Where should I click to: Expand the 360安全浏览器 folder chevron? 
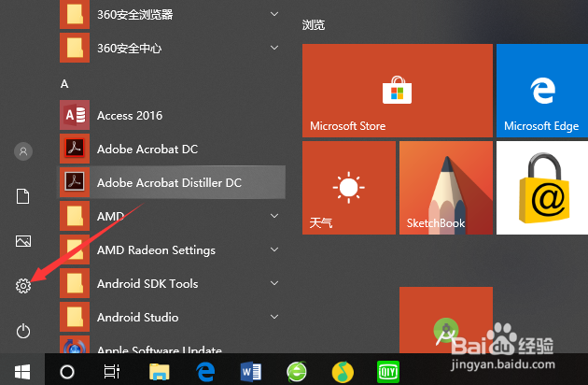click(274, 14)
